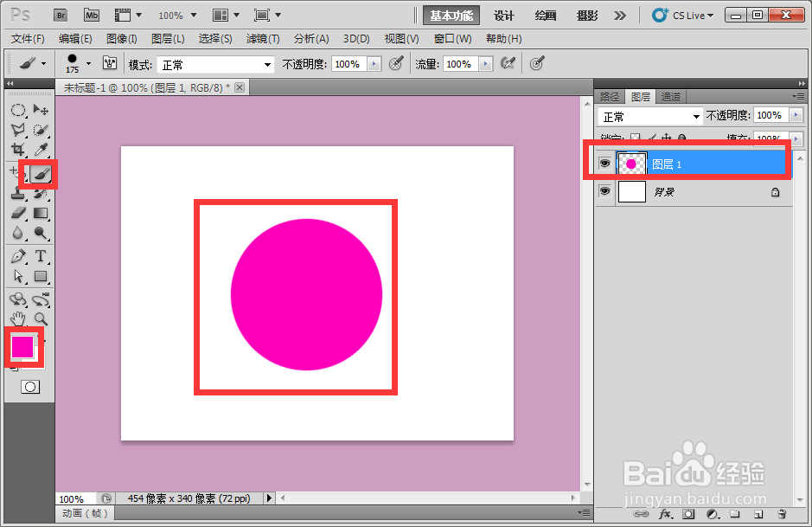Switch to 通道 tab
This screenshot has width=812, height=527.
(671, 96)
